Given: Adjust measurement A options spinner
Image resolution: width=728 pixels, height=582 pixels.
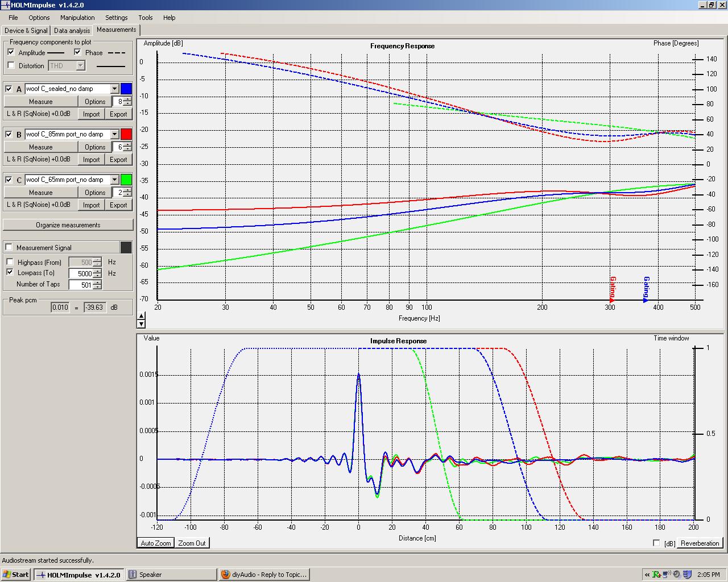Looking at the screenshot, I should [x=127, y=101].
